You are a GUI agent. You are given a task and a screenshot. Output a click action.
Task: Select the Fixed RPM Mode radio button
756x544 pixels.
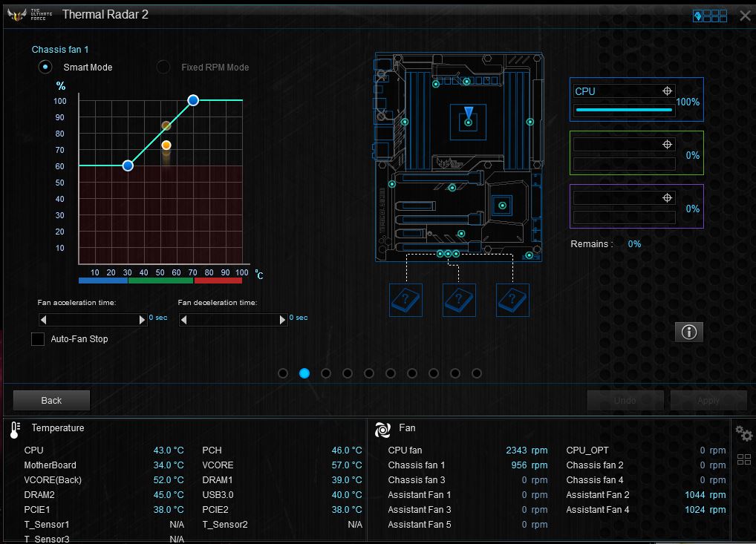pyautogui.click(x=163, y=67)
